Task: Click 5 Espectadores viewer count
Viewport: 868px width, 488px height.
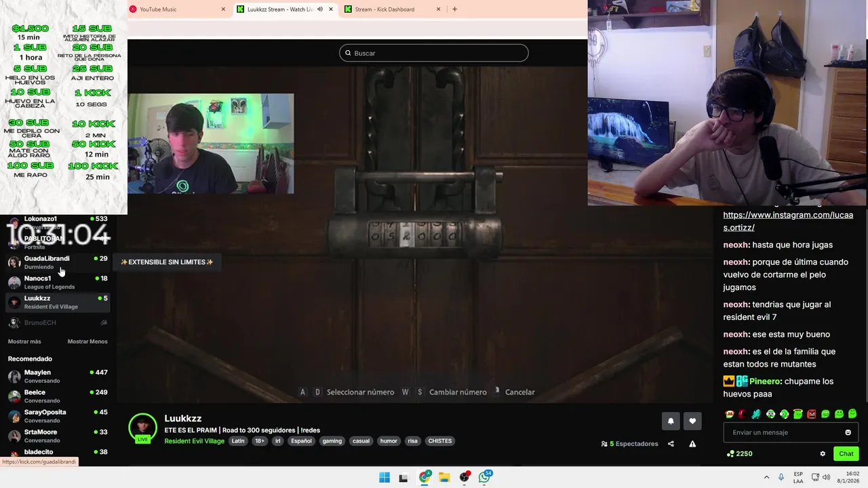Action: 629,444
